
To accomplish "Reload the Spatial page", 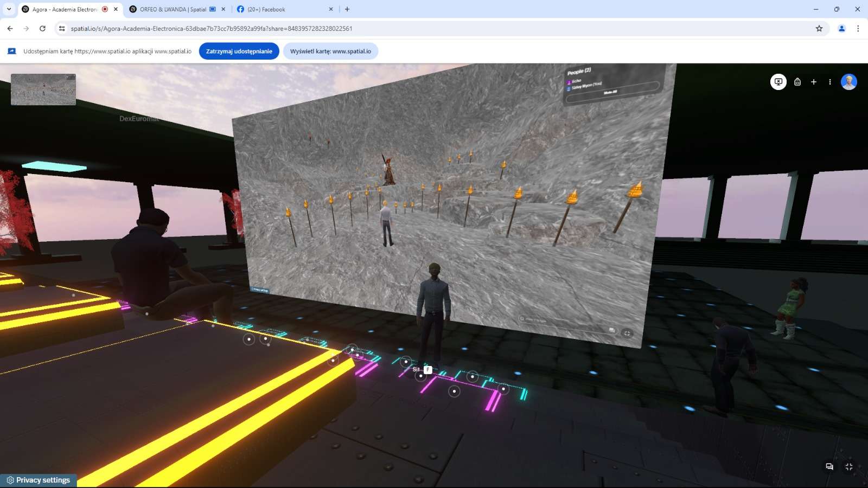I will point(42,29).
